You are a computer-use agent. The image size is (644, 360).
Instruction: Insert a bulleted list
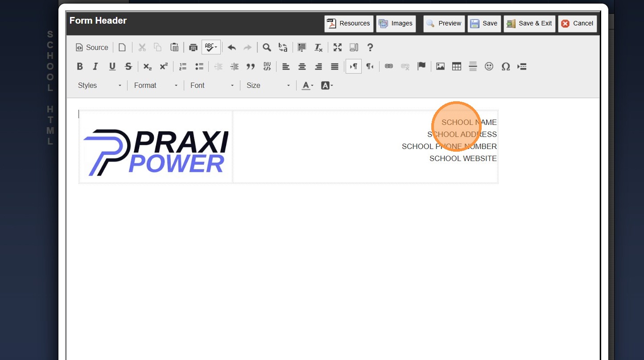[x=199, y=66]
